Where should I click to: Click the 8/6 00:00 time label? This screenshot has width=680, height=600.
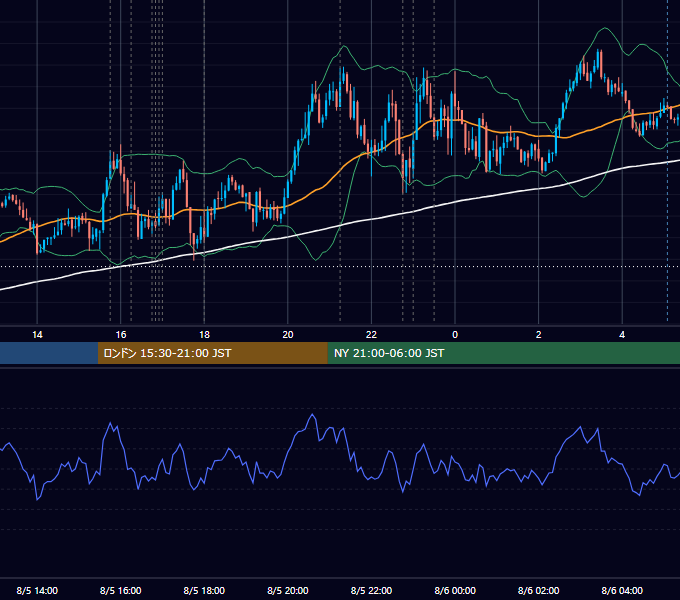(455, 590)
